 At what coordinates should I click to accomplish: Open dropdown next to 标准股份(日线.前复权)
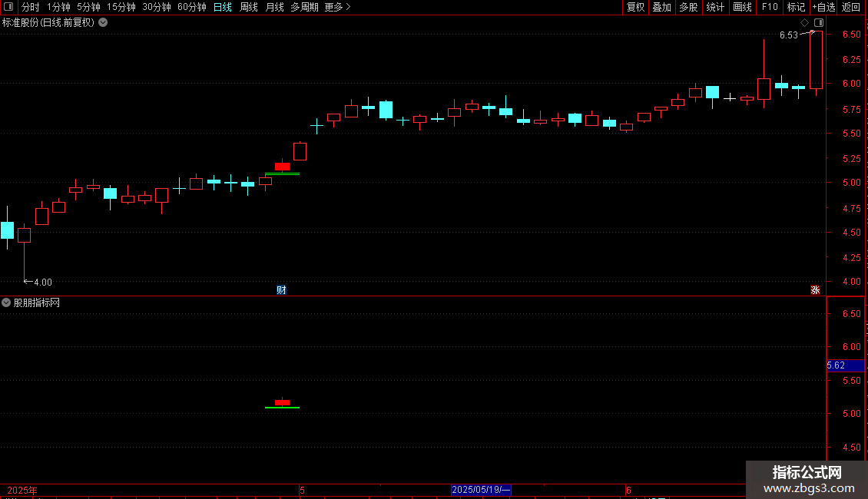point(103,23)
